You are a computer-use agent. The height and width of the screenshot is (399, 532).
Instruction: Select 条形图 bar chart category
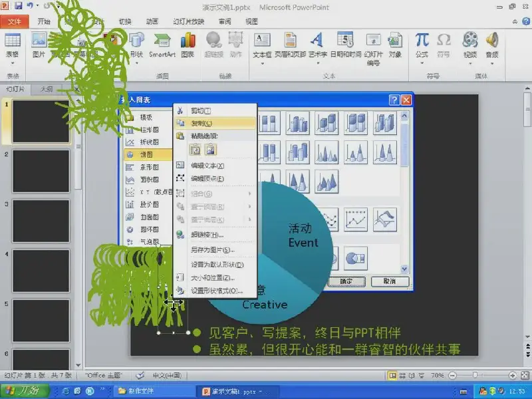(x=148, y=168)
